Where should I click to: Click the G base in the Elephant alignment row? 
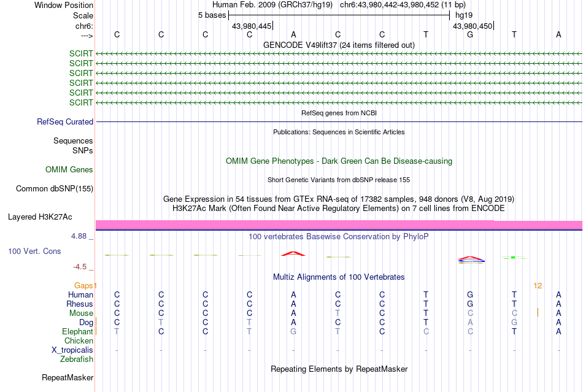293,331
